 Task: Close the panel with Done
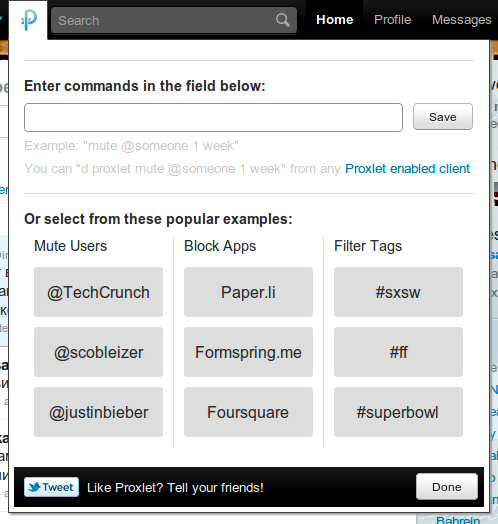coord(447,487)
